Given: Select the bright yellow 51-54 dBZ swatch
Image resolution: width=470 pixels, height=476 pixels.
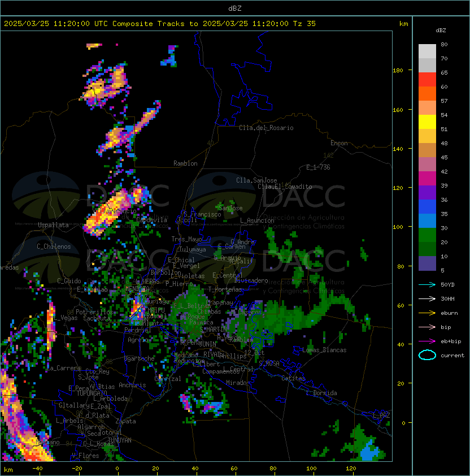Looking at the screenshot, I should point(427,122).
